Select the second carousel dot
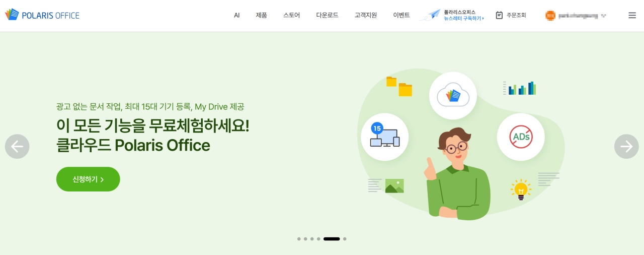Screen dimensions: 644x255 (305, 239)
